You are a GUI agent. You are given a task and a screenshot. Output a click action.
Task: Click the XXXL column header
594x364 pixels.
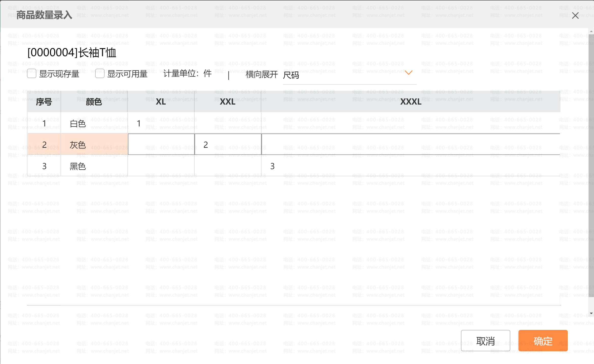click(411, 102)
